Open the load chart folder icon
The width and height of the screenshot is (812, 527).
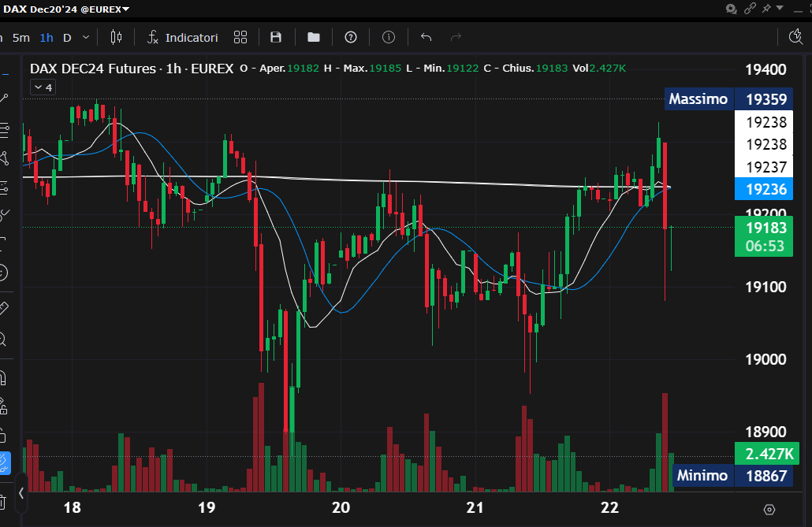(314, 37)
